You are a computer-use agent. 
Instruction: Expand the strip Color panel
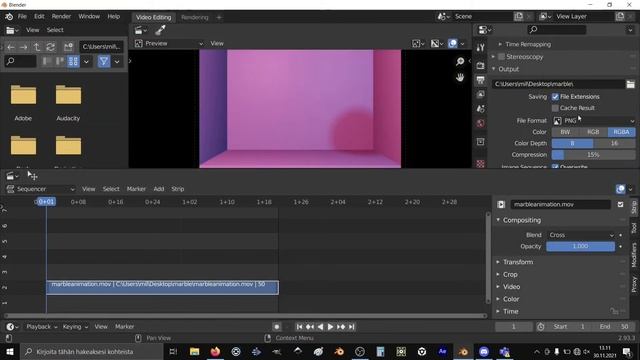[x=511, y=299]
